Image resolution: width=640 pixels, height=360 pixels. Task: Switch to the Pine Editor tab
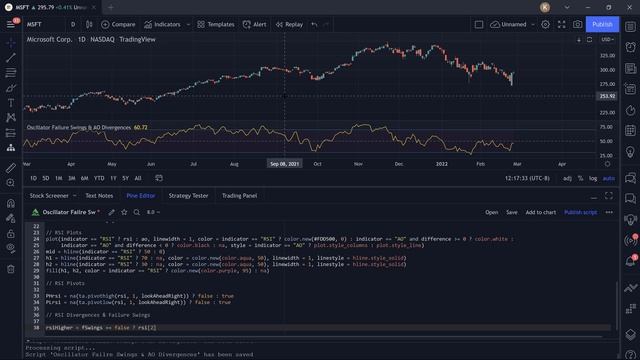pos(141,196)
